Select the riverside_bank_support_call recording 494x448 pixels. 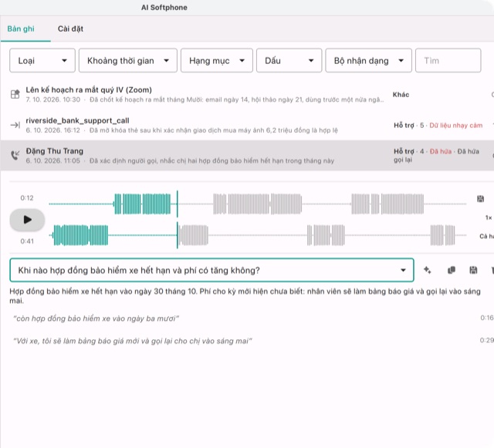pyautogui.click(x=247, y=125)
